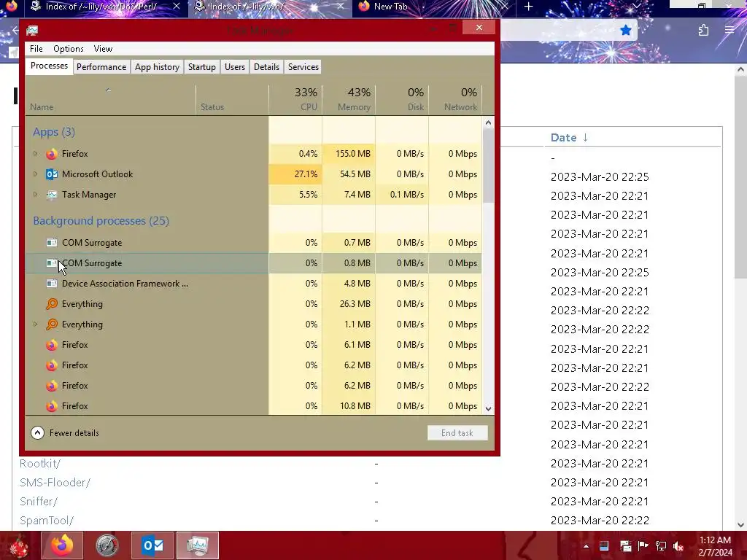This screenshot has width=747, height=560.
Task: Click the Task Manager process list scrollbar thumb
Action: pos(488,166)
